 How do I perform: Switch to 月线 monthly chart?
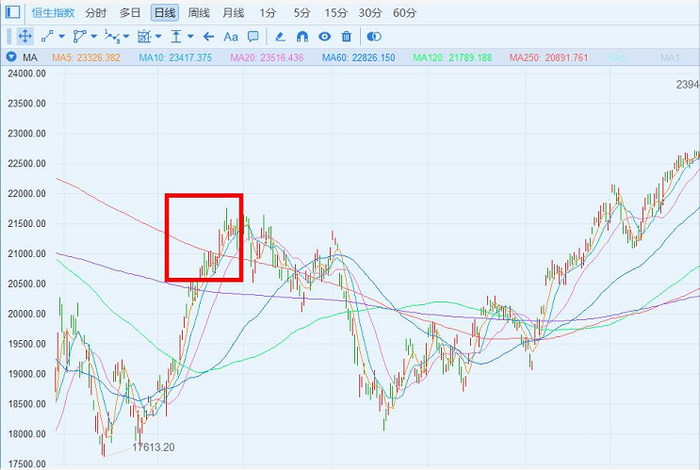(233, 12)
